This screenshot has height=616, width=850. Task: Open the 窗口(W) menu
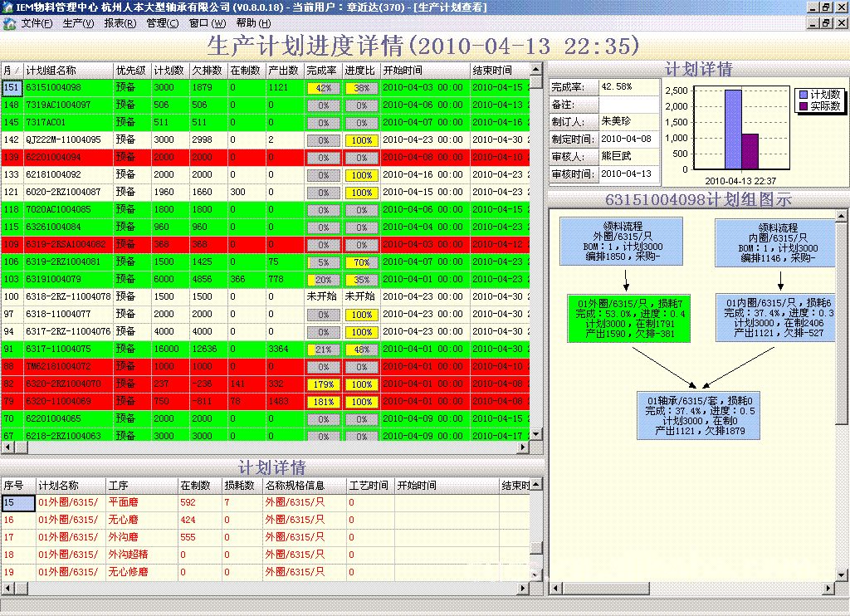click(x=207, y=23)
